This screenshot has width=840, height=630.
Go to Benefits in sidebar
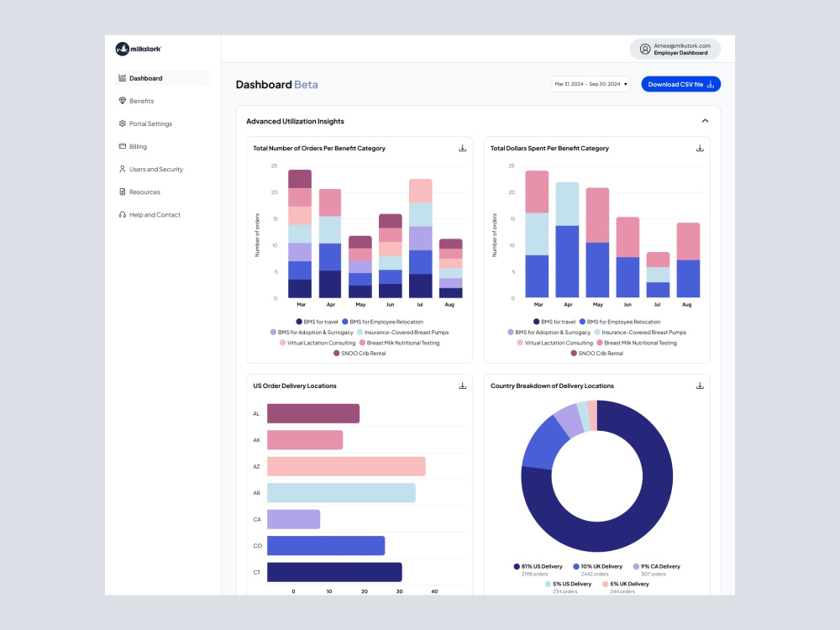(x=141, y=101)
